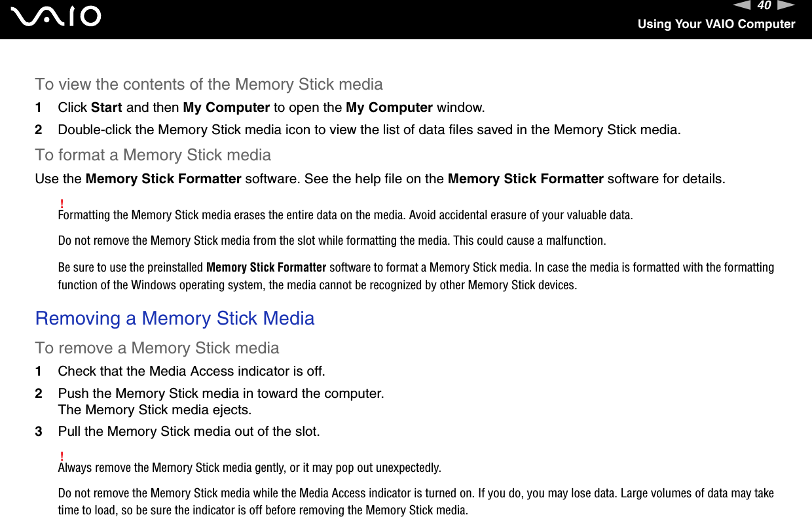Screen dimensions: 812x517
Task: Click the 'Double-click the Memory Stick media icon' step
Action: [x=369, y=130]
